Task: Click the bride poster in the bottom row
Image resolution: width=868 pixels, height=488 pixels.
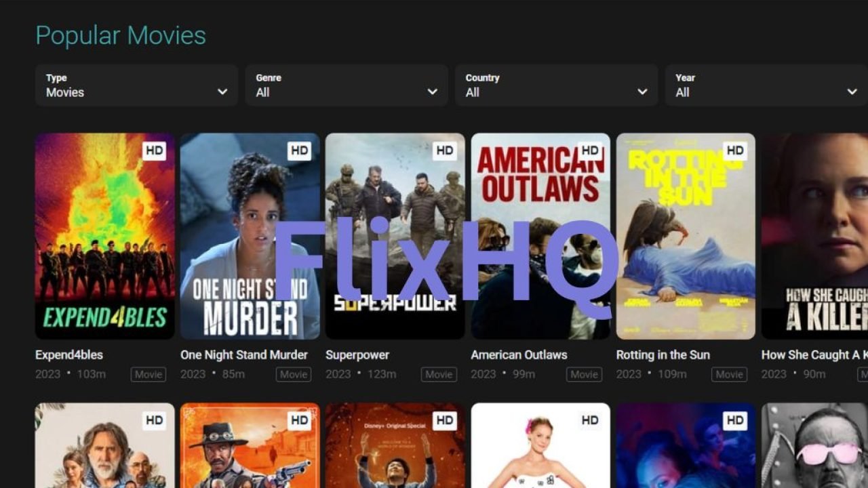Action: pos(540,447)
